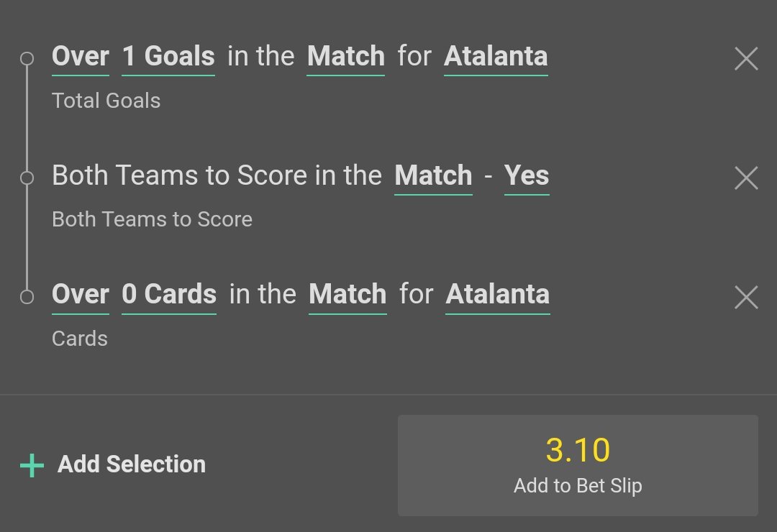This screenshot has width=777, height=532.
Task: Click the green plus icon
Action: click(32, 465)
